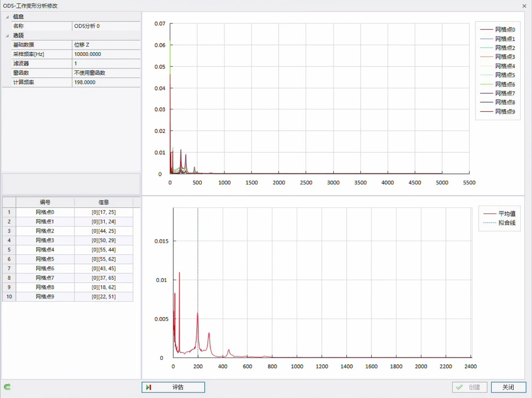The width and height of the screenshot is (532, 398).
Task: Open the 基础数据 value field showing 位移 Z
Action: click(x=106, y=45)
